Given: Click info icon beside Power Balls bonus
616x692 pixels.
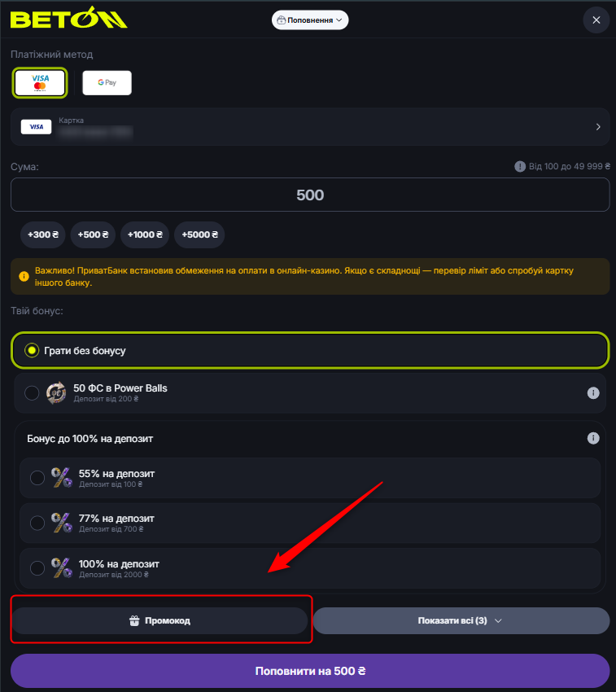Looking at the screenshot, I should (593, 392).
